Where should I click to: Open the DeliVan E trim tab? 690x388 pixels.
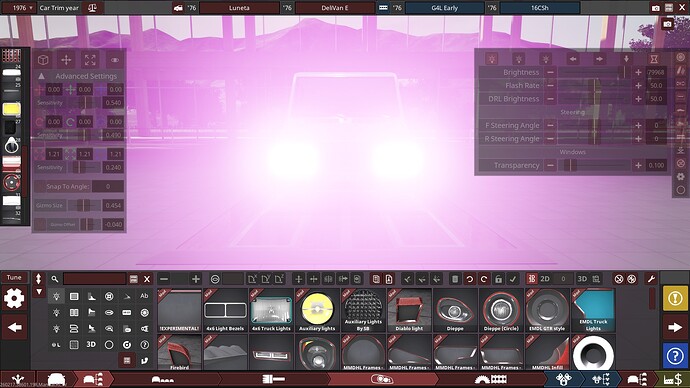tap(334, 8)
